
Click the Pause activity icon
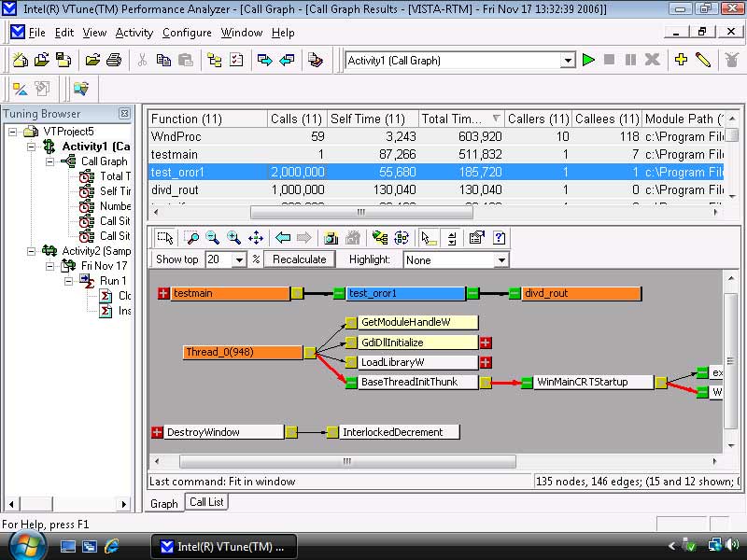click(630, 60)
